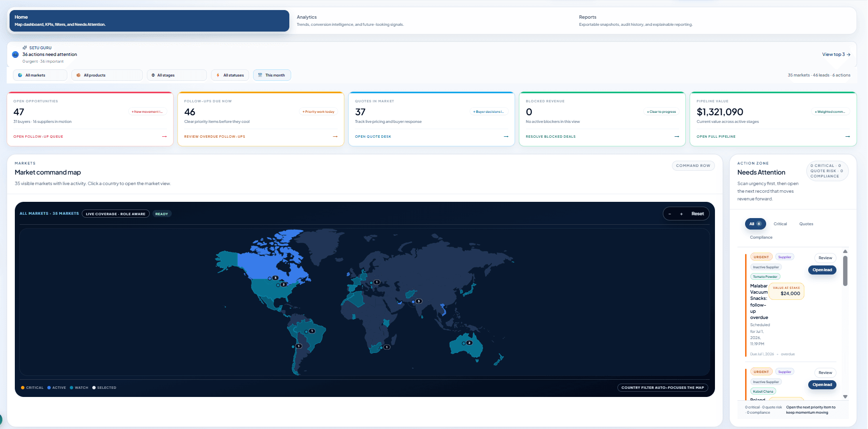The width and height of the screenshot is (868, 429).
Task: Click the calendar icon in This month filter
Action: point(260,75)
